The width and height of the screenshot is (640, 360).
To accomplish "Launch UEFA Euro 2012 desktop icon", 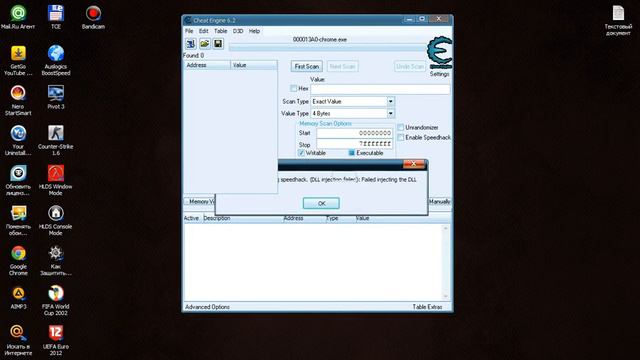I will coord(56,340).
